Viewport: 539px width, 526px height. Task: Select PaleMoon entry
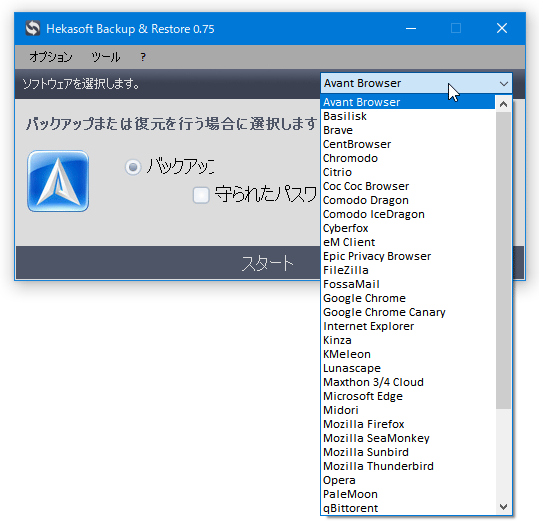tap(408, 494)
